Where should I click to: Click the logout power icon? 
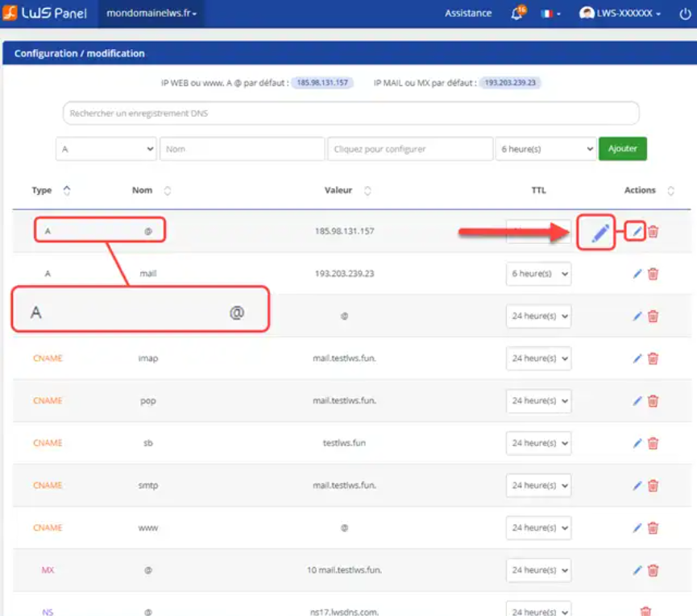pos(687,13)
